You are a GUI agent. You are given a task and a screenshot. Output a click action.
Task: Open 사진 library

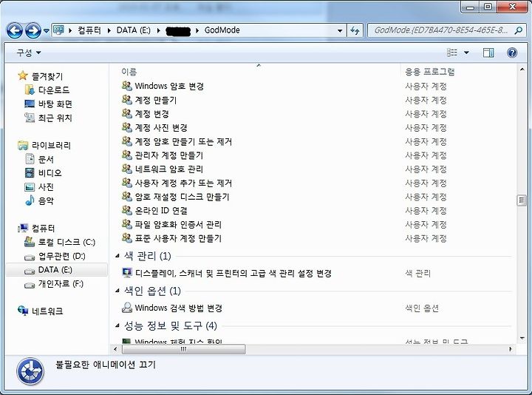(46, 187)
